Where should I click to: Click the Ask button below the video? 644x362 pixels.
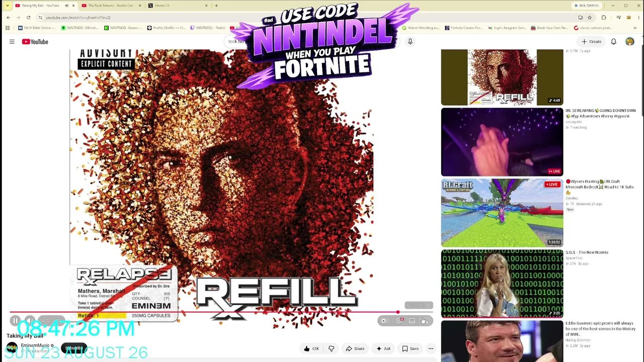tap(383, 348)
